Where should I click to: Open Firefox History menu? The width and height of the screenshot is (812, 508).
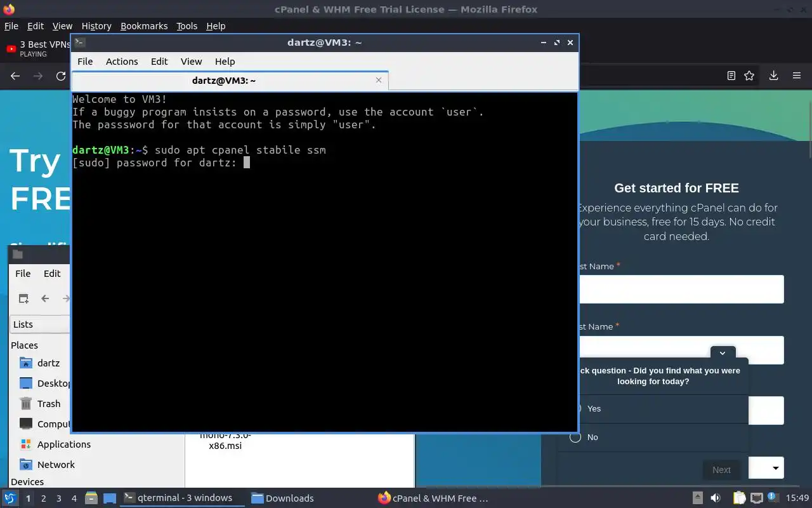coord(96,26)
